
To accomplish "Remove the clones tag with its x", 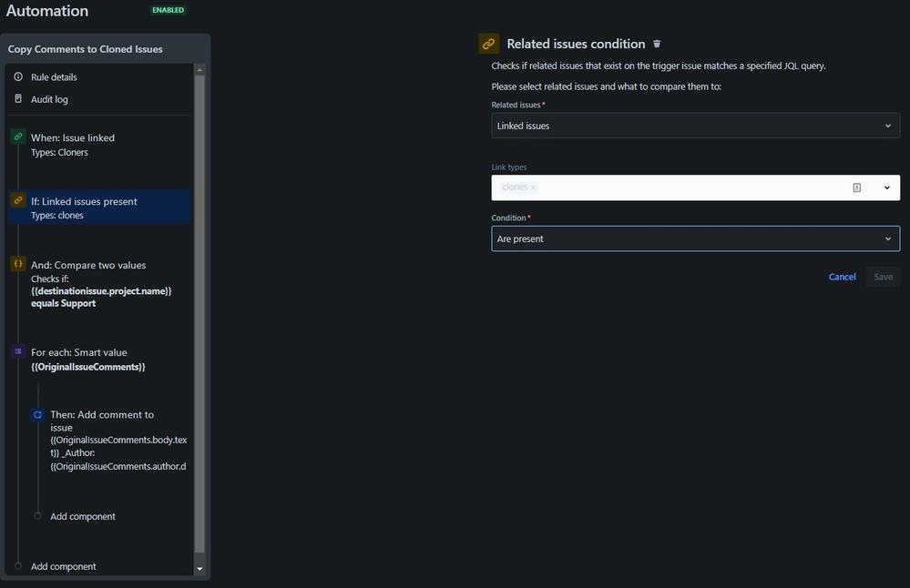I will [533, 188].
